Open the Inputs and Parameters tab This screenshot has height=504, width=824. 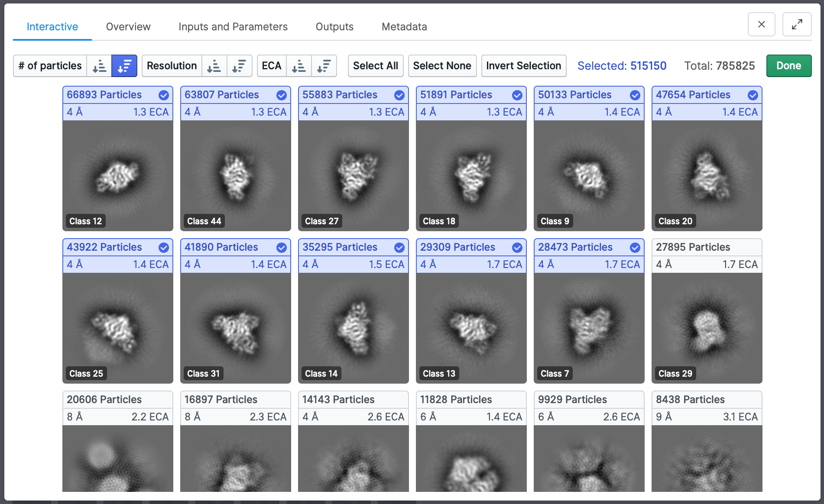[x=233, y=27]
